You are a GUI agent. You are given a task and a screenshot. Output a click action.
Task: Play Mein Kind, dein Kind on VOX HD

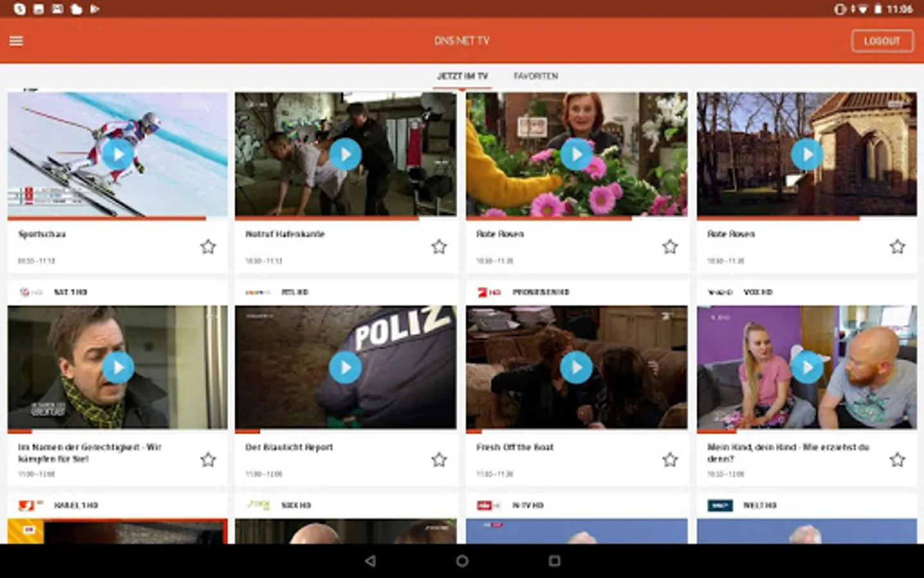pyautogui.click(x=807, y=367)
